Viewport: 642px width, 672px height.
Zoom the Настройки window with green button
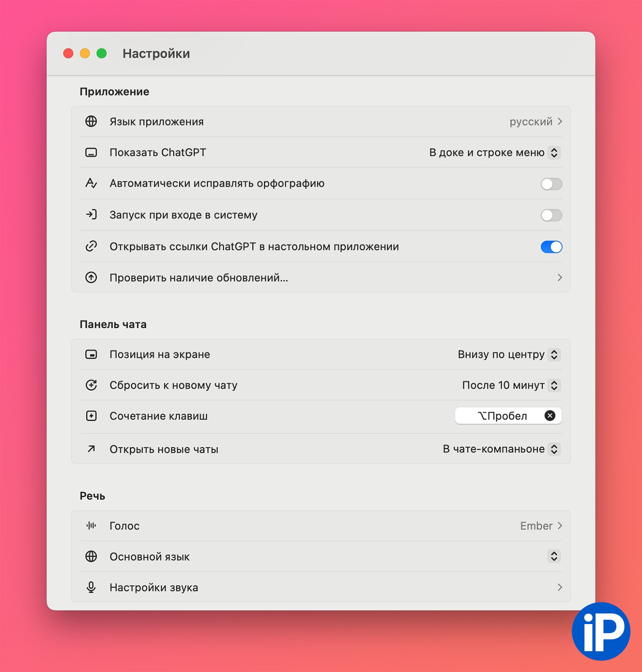point(101,54)
